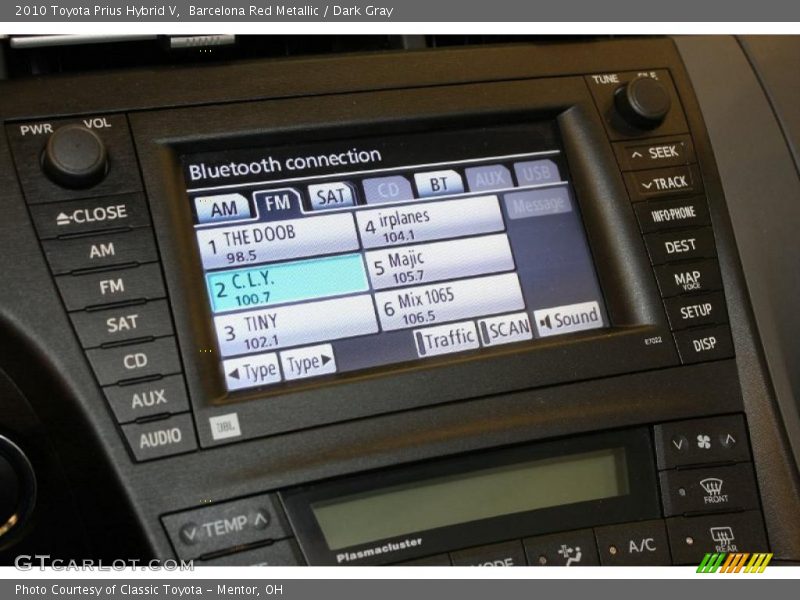Image resolution: width=800 pixels, height=600 pixels.
Task: Open Sound settings
Action: pyautogui.click(x=569, y=319)
